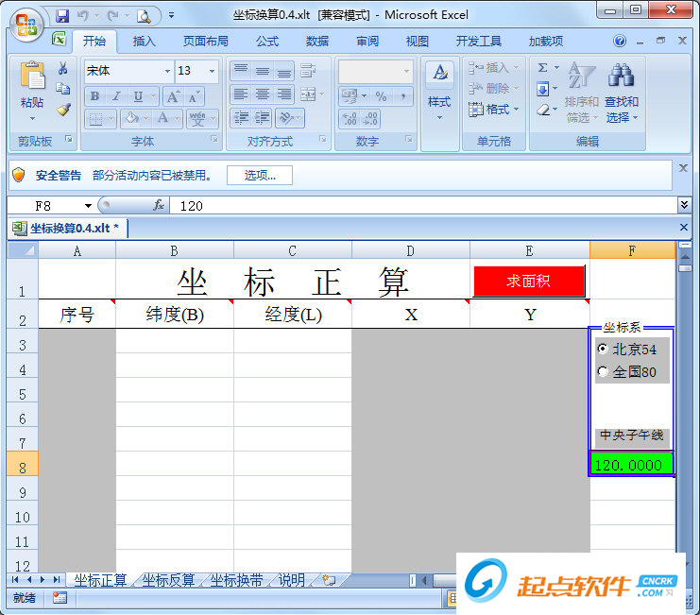The width and height of the screenshot is (700, 615).
Task: Apply the font color A
Action: [x=162, y=118]
